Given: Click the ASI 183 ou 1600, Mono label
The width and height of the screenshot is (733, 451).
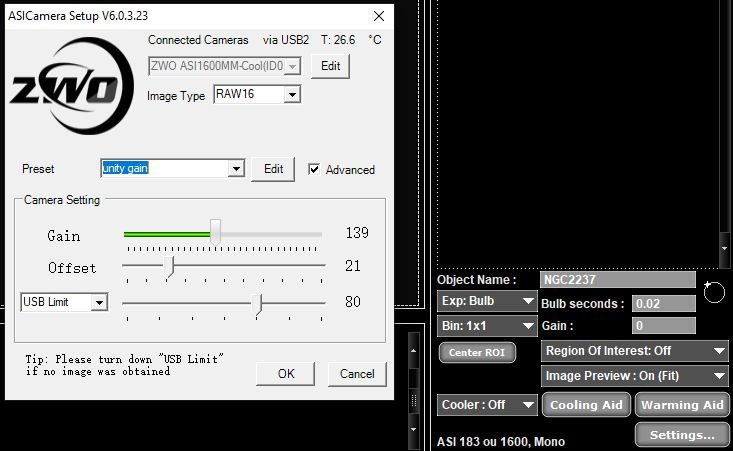Looking at the screenshot, I should point(501,442).
